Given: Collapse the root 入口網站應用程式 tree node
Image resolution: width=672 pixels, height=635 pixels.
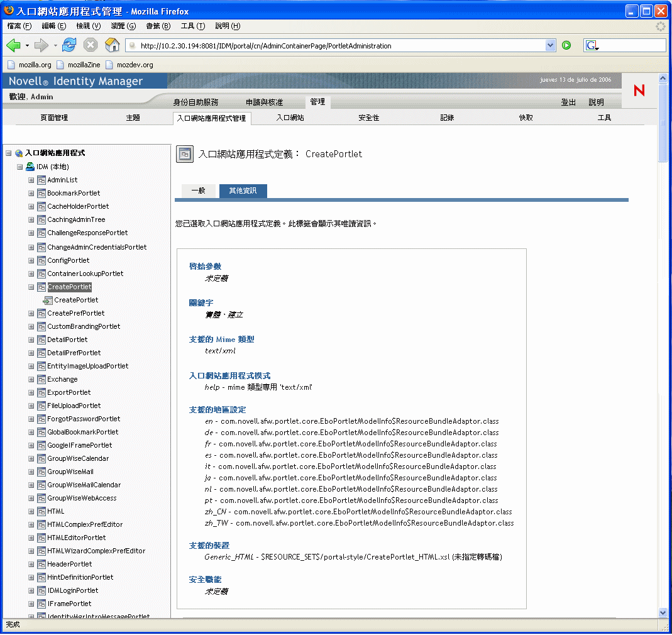Looking at the screenshot, I should click(9, 153).
